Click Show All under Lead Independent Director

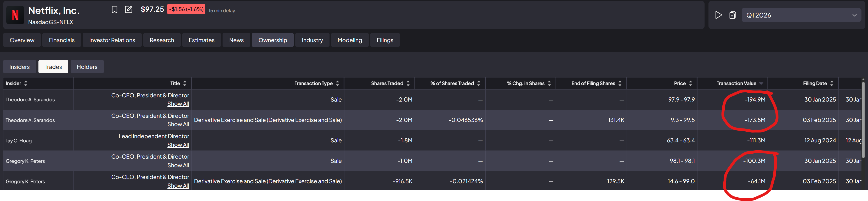(178, 145)
